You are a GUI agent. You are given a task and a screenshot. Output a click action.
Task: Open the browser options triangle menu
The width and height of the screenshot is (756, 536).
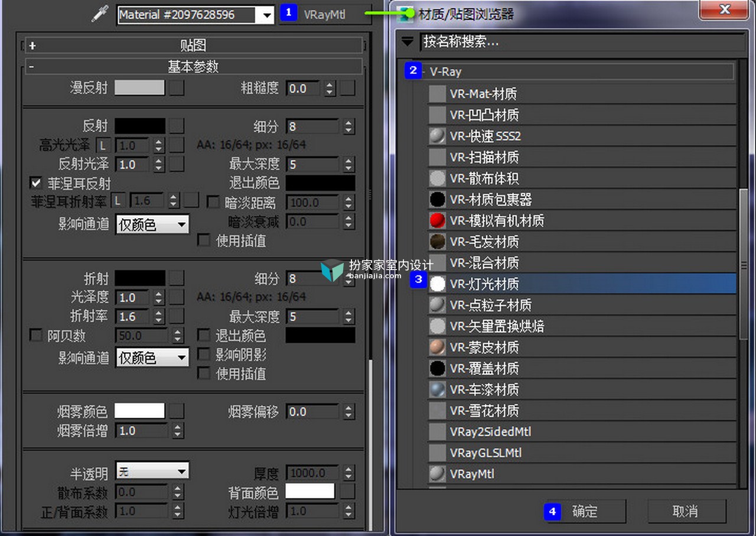(408, 42)
